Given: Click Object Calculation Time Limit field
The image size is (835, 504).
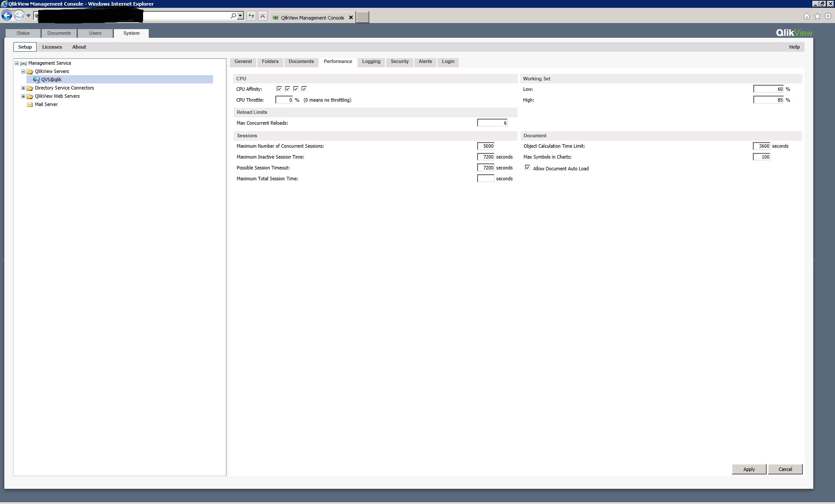Looking at the screenshot, I should 762,146.
